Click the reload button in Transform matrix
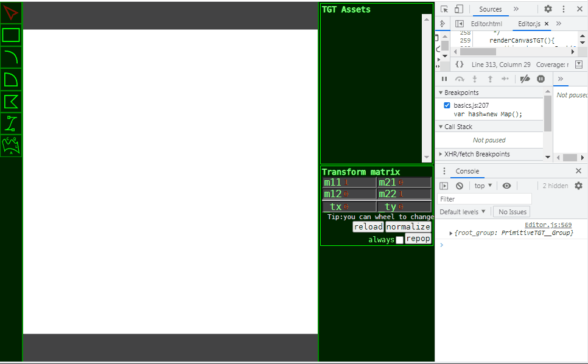This screenshot has height=364, width=588. (368, 227)
